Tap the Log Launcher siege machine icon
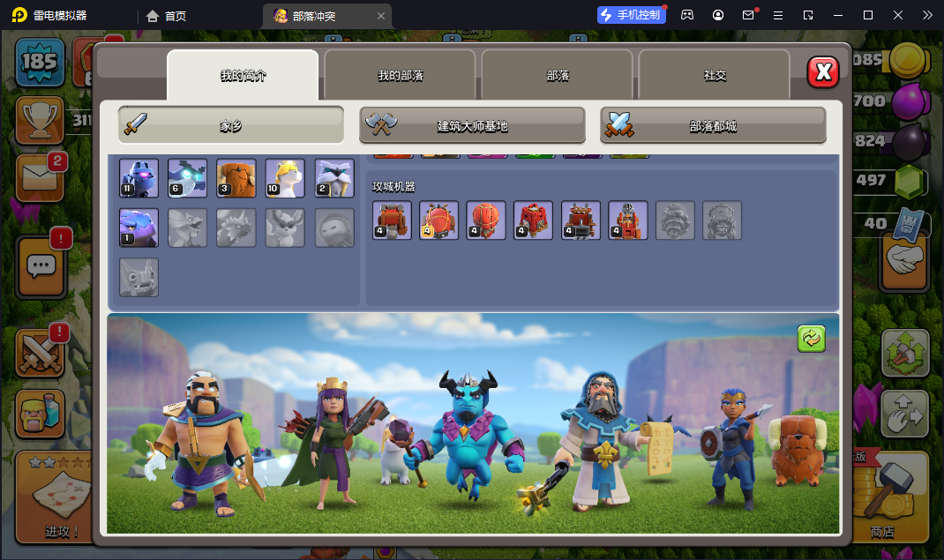The width and height of the screenshot is (944, 560). coord(581,220)
